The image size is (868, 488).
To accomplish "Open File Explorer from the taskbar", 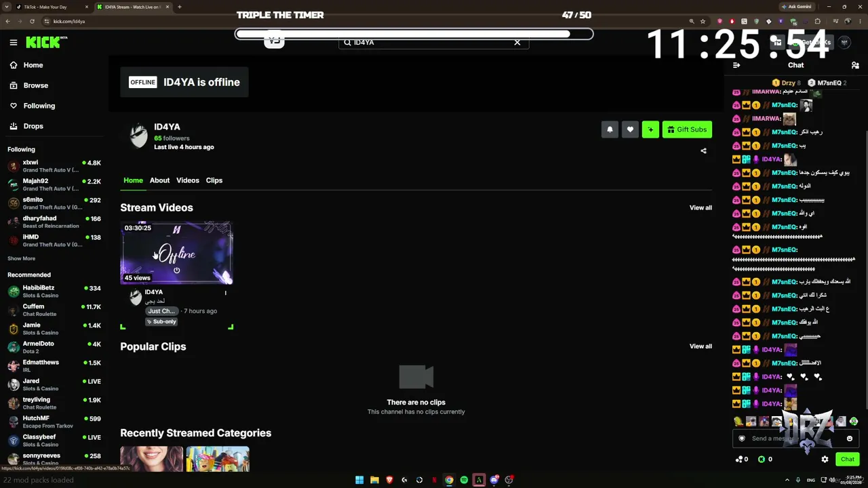I will pyautogui.click(x=374, y=480).
